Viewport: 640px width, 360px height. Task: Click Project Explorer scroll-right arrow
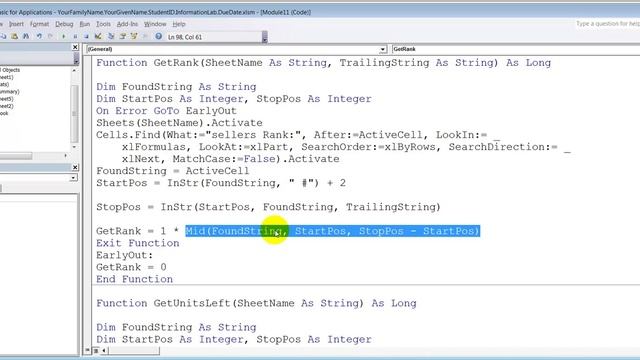(65, 156)
